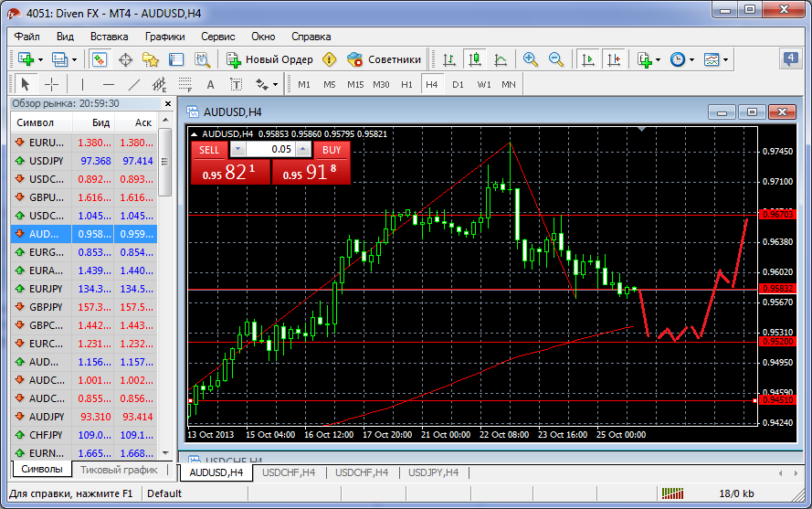This screenshot has width=812, height=509.
Task: Expand the Profiles dropdown arrow
Action: 74,59
